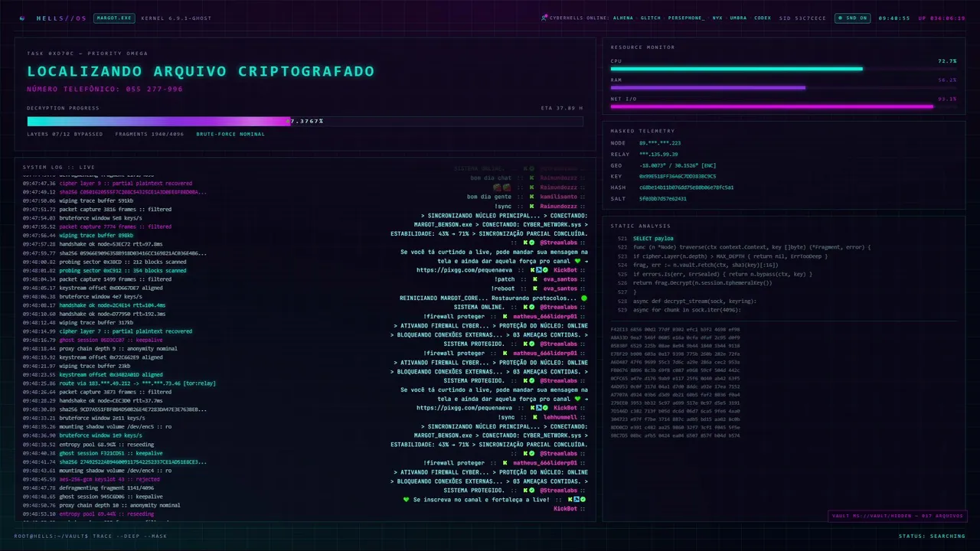Click the 'UP 034:06:19' uptime counter
980x551 pixels.
tap(941, 18)
